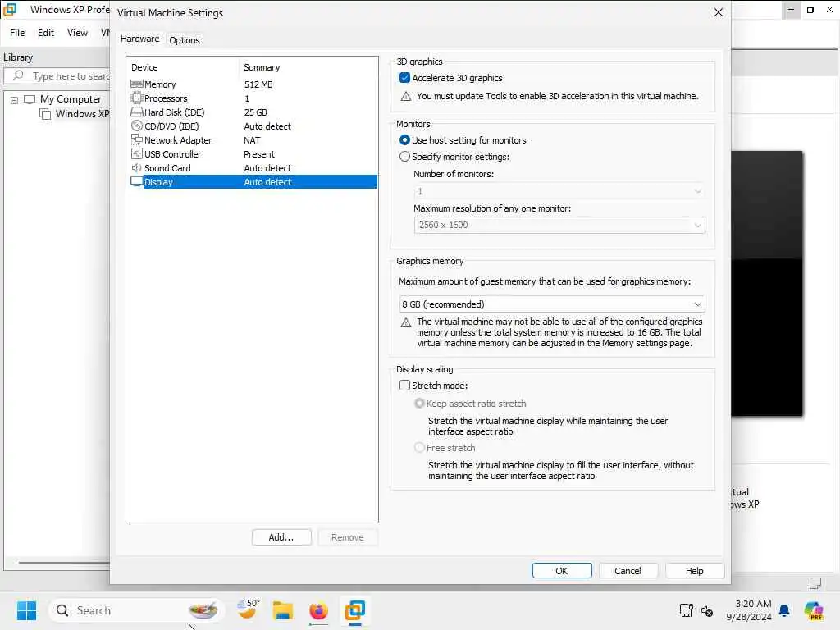Click the muted volume tray icon
Screen dimensions: 840x630
707,610
